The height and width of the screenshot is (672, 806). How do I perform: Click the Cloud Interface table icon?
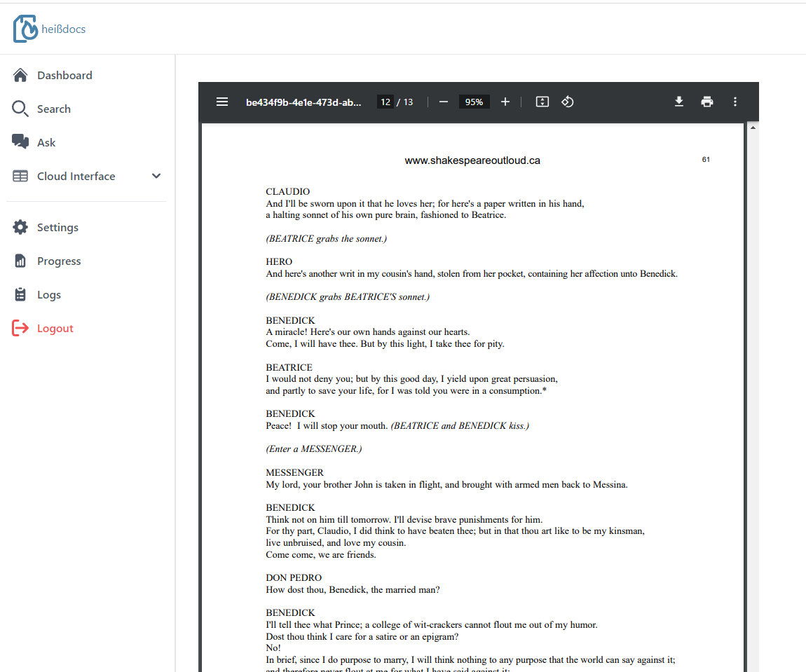[20, 176]
